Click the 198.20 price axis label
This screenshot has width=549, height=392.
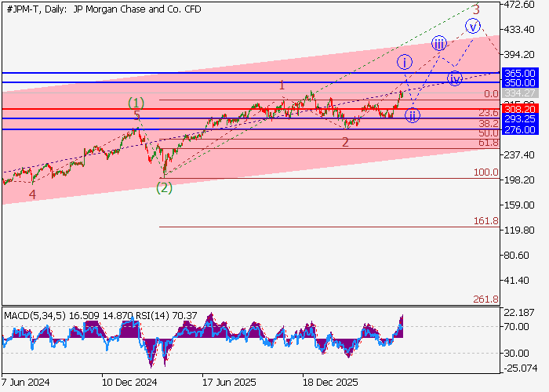tap(519, 180)
